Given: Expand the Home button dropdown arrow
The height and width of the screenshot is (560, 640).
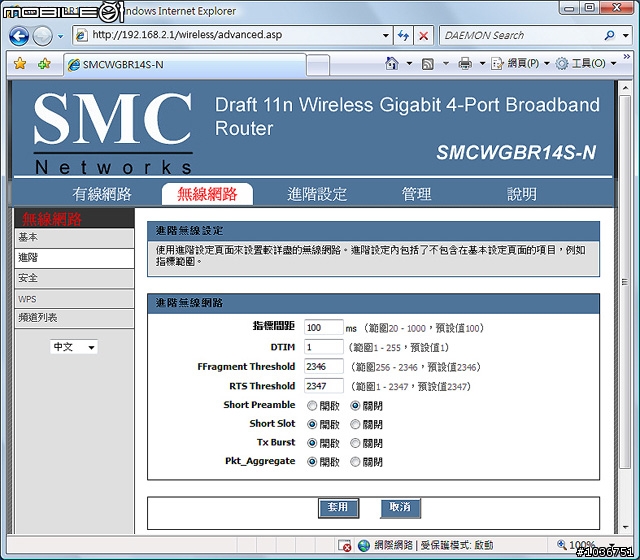Looking at the screenshot, I should (x=409, y=63).
